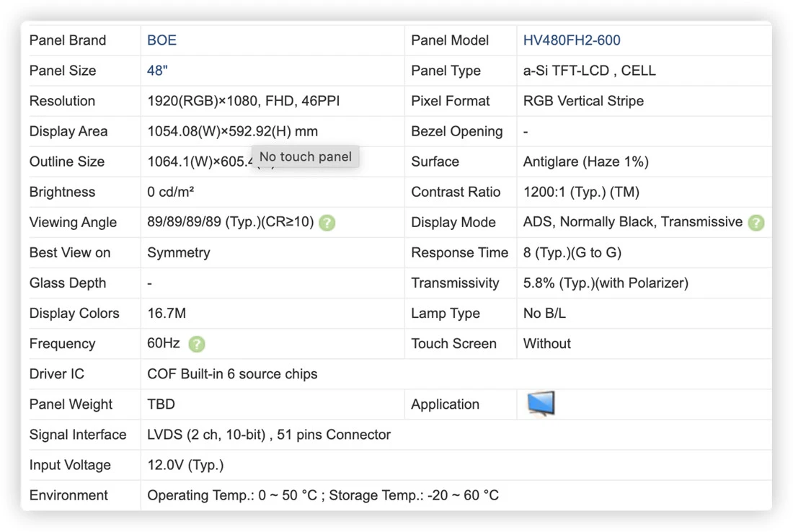The width and height of the screenshot is (793, 532).
Task: Click the Driver IC COF description
Action: (x=232, y=374)
